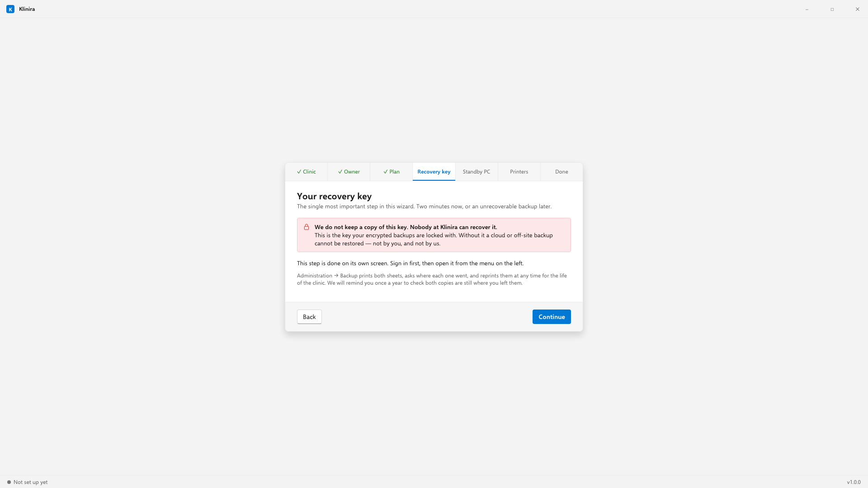Image resolution: width=868 pixels, height=488 pixels.
Task: Click the green checkmark beside Clinic
Action: [x=299, y=172]
